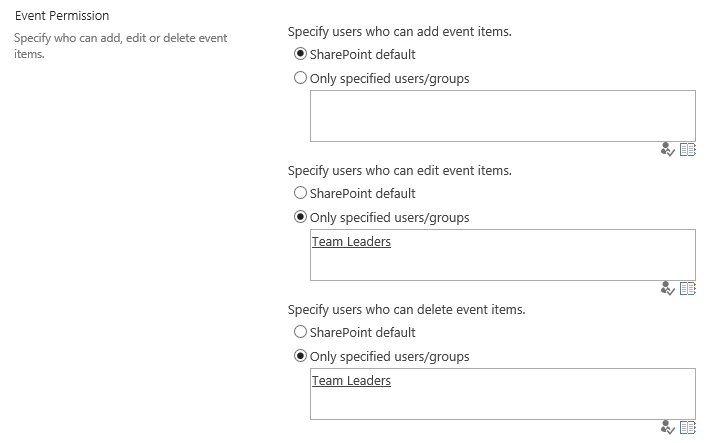Click Check Names icon under add users box
Screen dimensions: 711x443
click(x=669, y=150)
